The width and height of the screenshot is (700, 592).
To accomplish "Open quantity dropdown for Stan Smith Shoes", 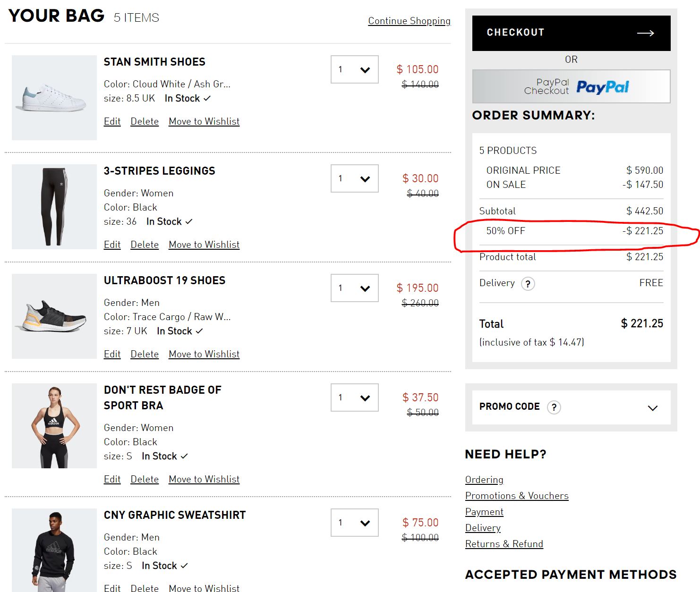I will [x=355, y=69].
